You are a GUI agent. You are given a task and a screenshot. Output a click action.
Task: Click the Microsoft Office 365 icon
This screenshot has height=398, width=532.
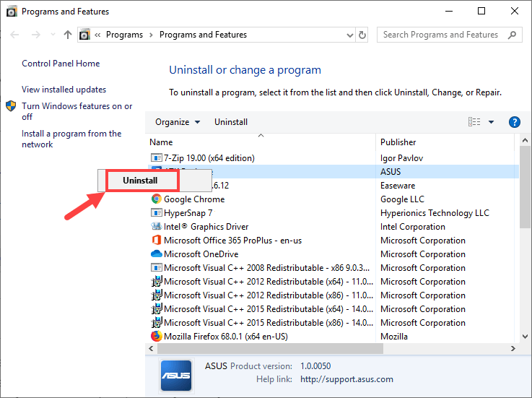tap(156, 241)
